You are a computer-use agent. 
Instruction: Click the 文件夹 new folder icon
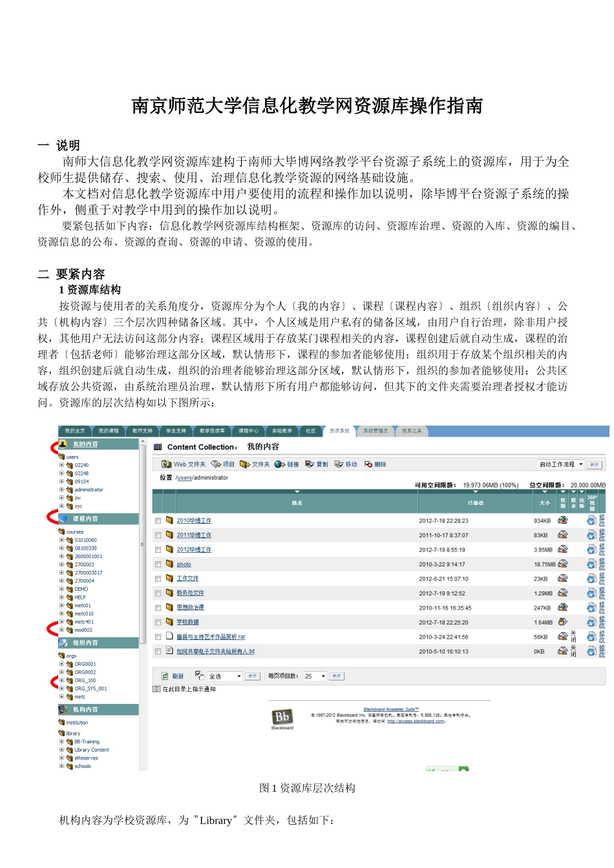point(244,464)
